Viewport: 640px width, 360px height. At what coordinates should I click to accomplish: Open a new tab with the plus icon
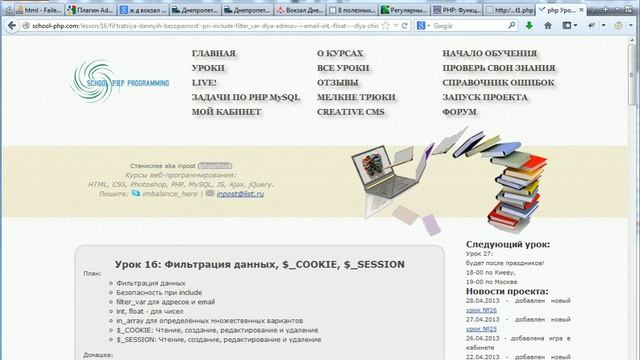605,9
